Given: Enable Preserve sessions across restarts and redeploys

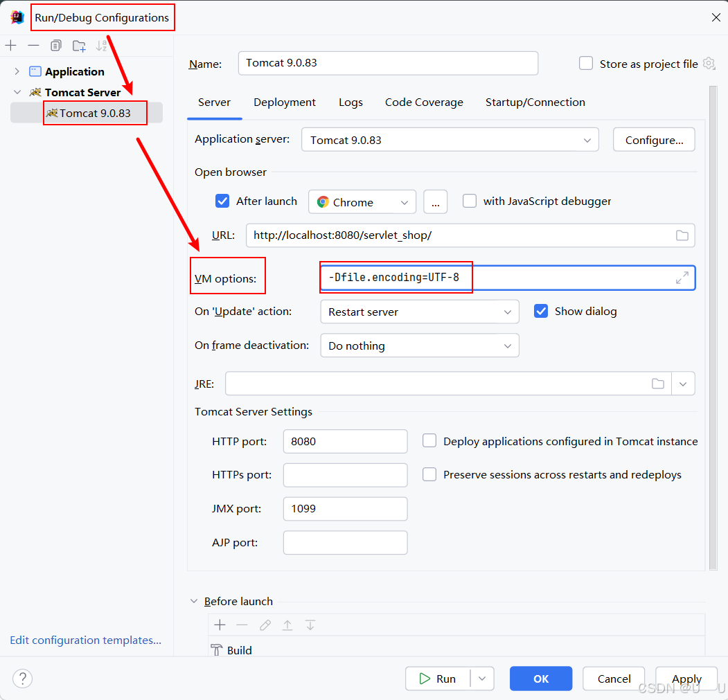Looking at the screenshot, I should (429, 474).
